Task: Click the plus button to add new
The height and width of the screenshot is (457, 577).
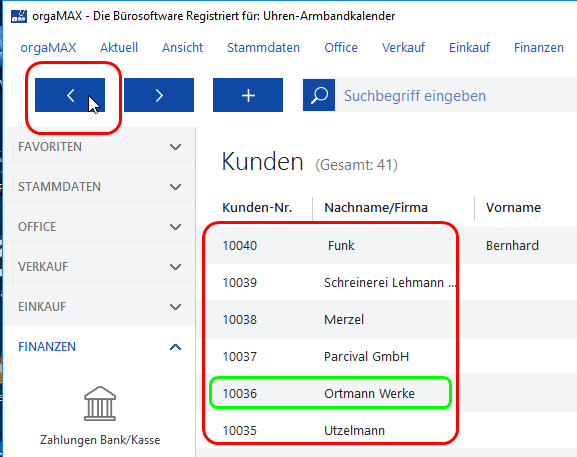Action: (x=248, y=95)
